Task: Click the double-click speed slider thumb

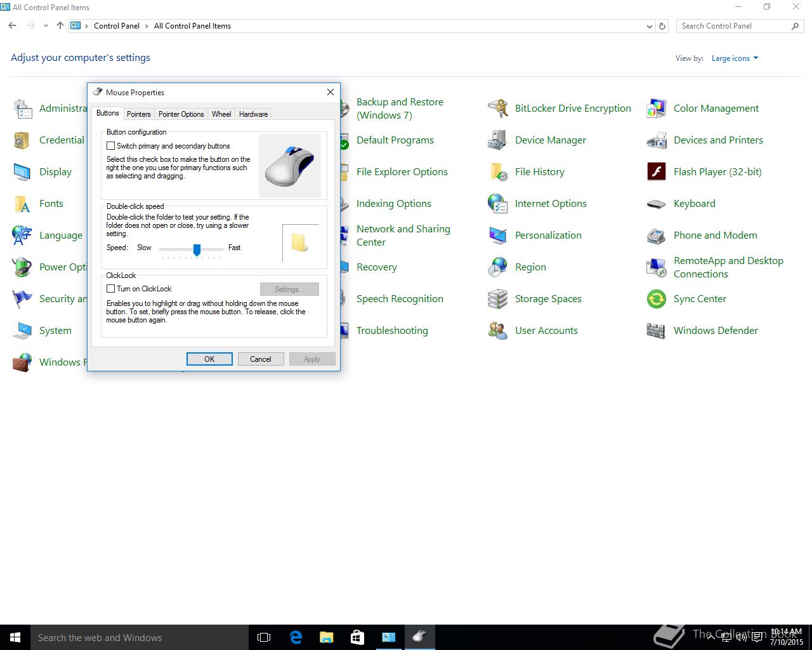Action: [197, 249]
